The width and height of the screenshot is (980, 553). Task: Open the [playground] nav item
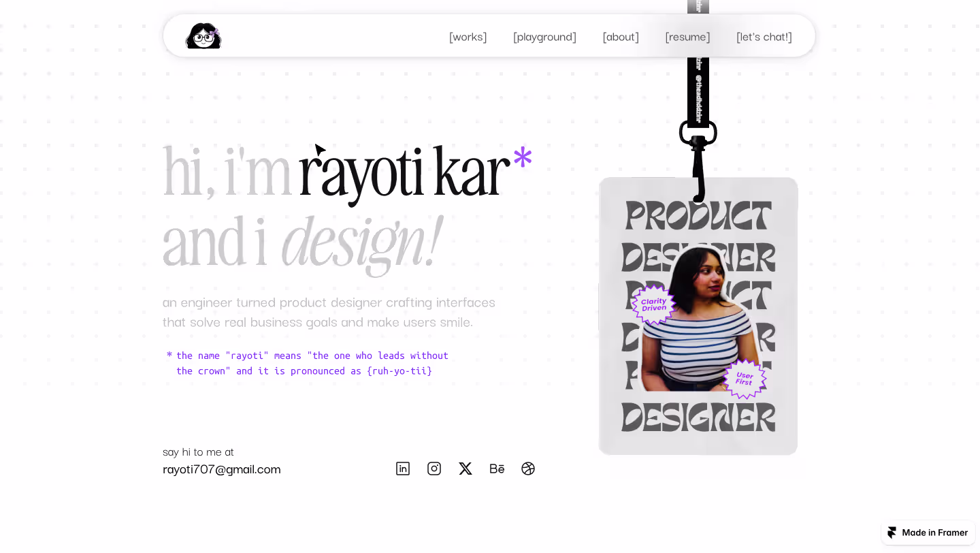pos(544,37)
